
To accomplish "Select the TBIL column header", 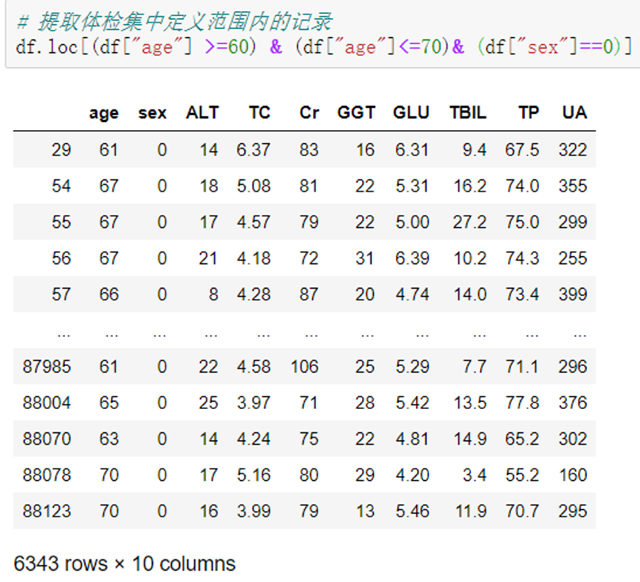I will [x=468, y=113].
